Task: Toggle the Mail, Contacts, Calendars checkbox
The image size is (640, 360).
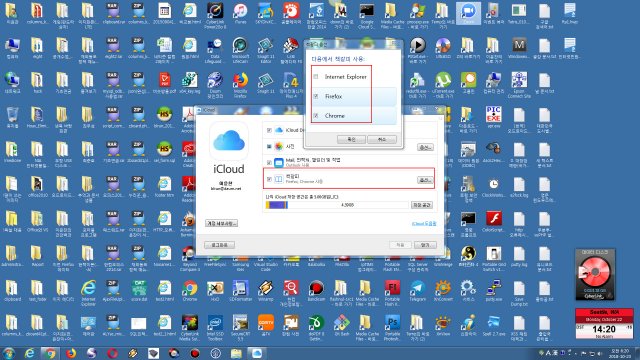Action: click(x=269, y=162)
